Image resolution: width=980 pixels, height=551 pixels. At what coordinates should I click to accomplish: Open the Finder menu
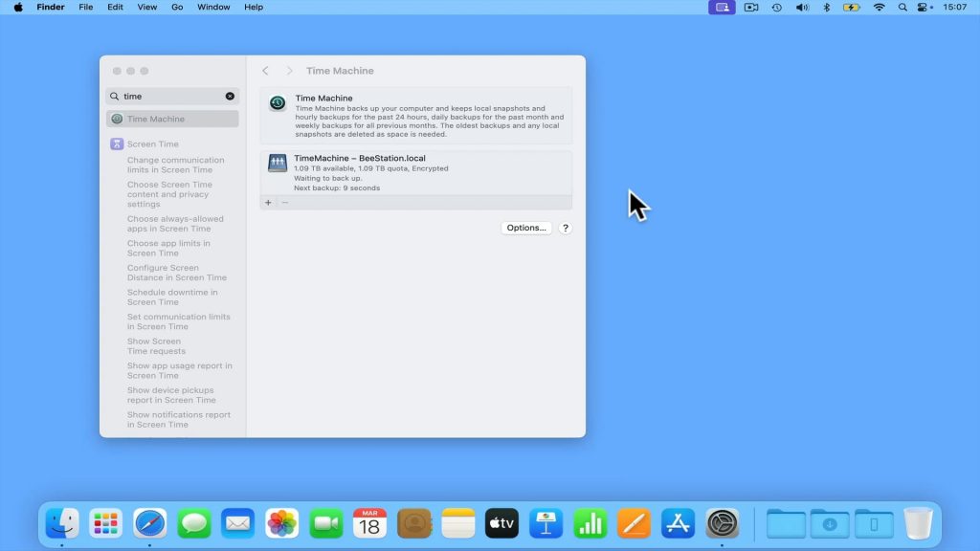coord(51,7)
